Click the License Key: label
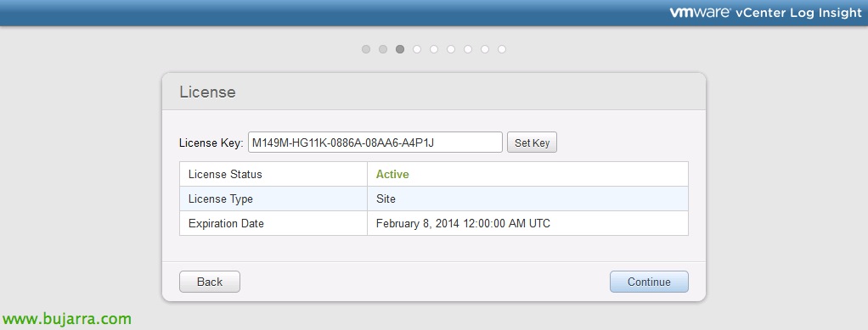 211,143
